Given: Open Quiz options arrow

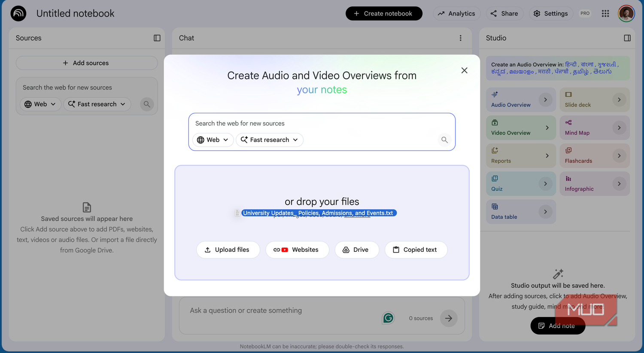Looking at the screenshot, I should (545, 184).
